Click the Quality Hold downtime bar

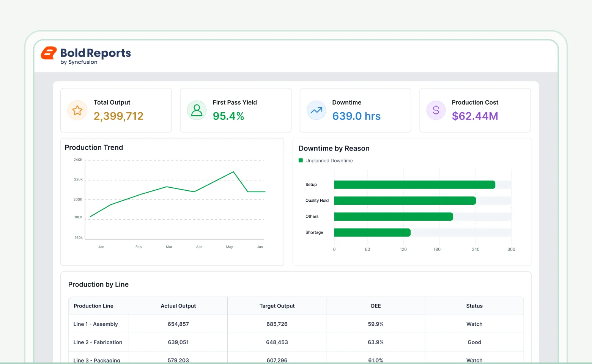click(405, 201)
